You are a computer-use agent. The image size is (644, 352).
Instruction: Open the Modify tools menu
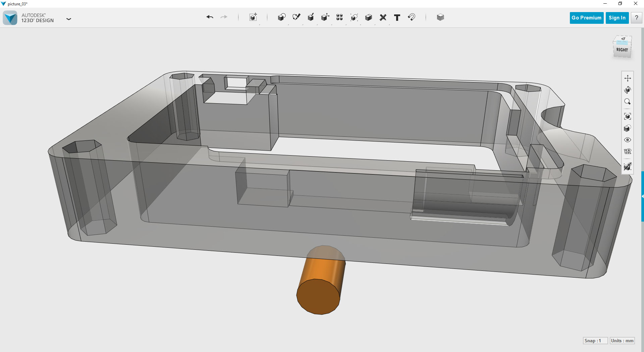tap(325, 17)
